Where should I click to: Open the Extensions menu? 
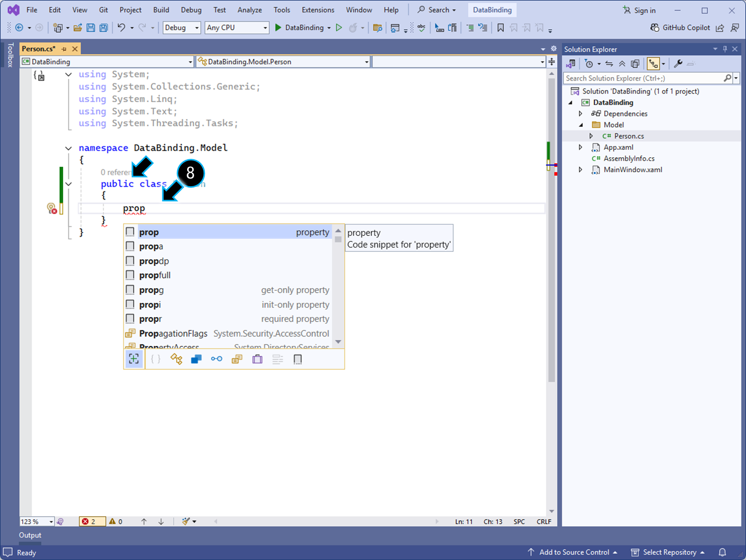pos(318,10)
